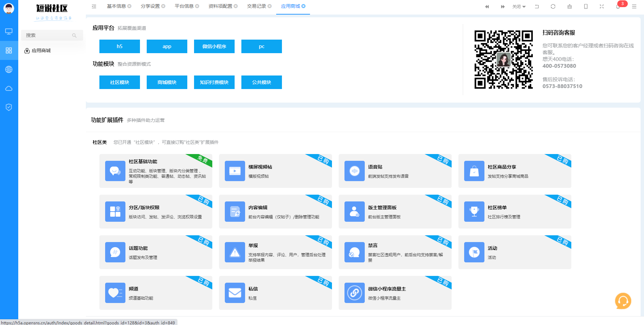
Task: Click the 微信小程序 platform button
Action: 214,46
